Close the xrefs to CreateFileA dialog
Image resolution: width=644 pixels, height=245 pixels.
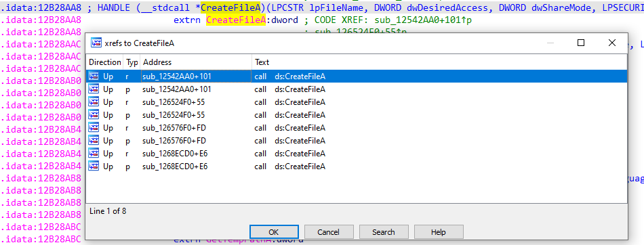(612, 43)
